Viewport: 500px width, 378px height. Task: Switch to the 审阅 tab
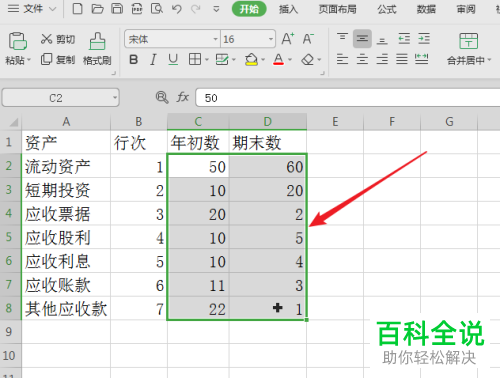[466, 9]
